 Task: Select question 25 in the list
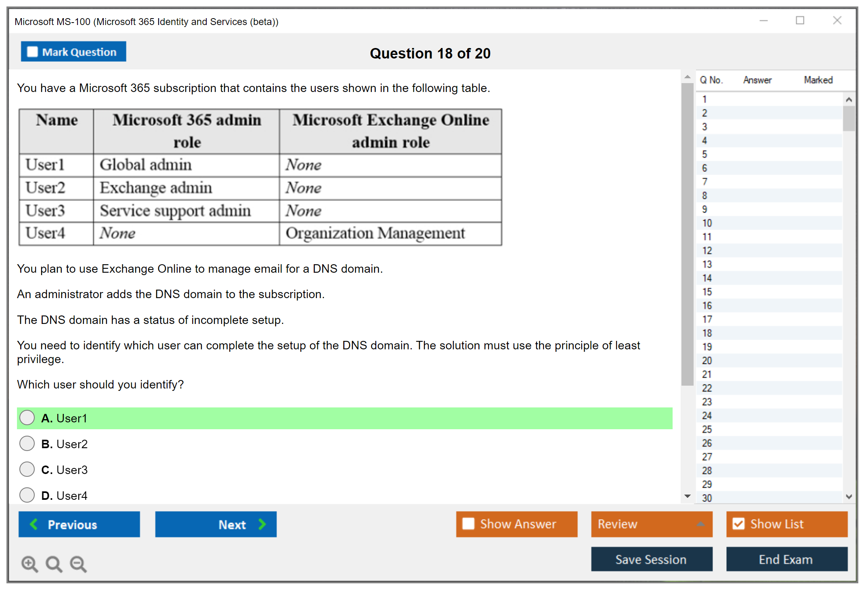tap(707, 429)
